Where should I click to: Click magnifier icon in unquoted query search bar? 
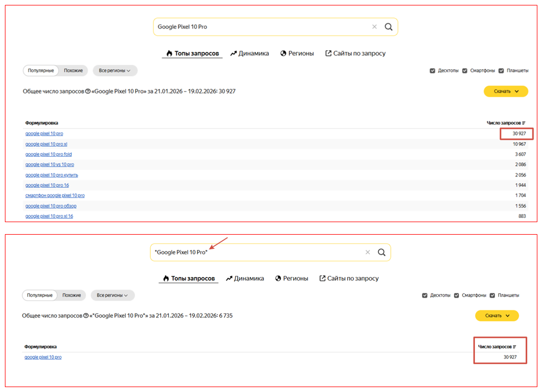[388, 27]
